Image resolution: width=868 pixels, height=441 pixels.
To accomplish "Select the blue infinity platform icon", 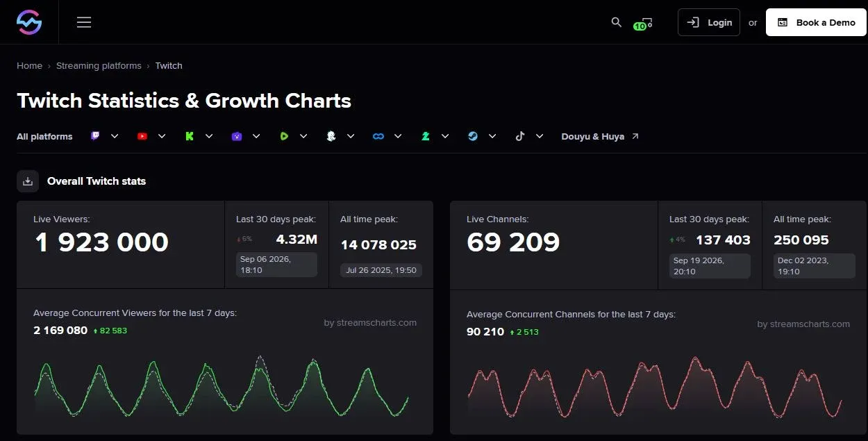I will click(x=378, y=136).
